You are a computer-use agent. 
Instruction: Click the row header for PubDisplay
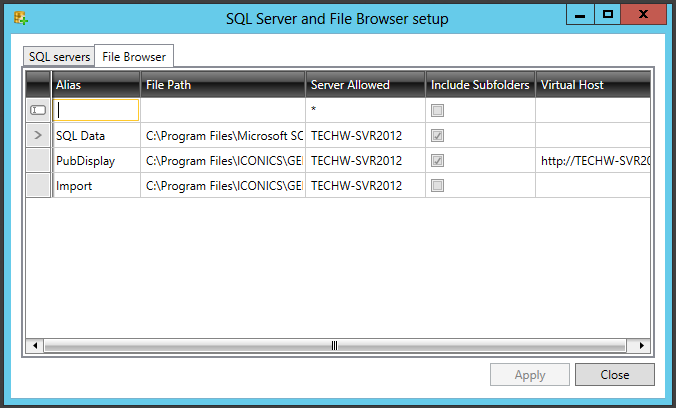38,160
